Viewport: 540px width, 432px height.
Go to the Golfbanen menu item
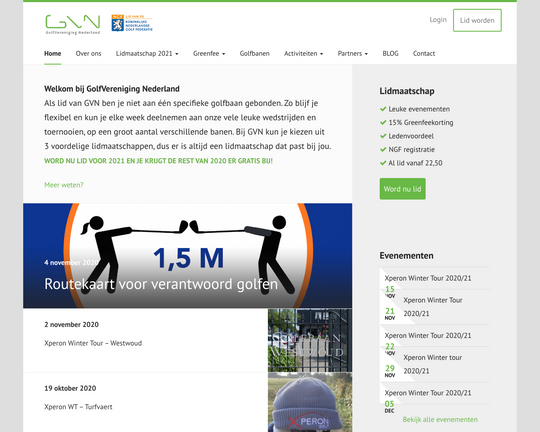coord(255,53)
